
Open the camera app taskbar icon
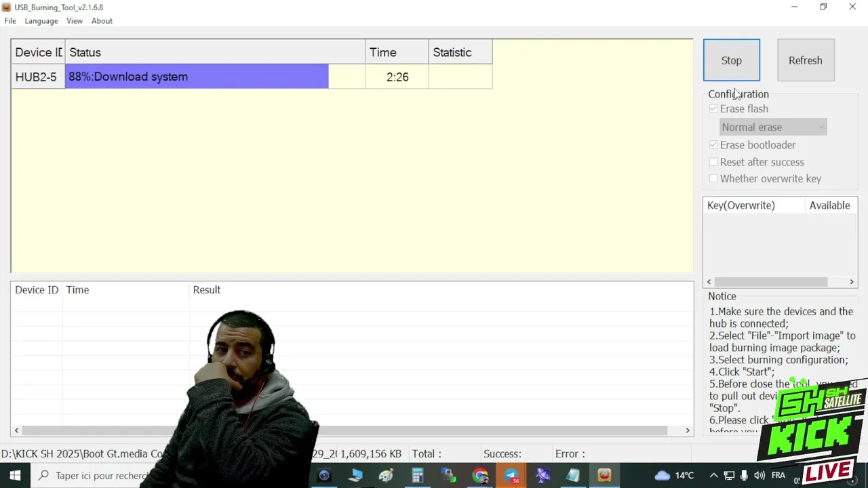pyautogui.click(x=324, y=476)
